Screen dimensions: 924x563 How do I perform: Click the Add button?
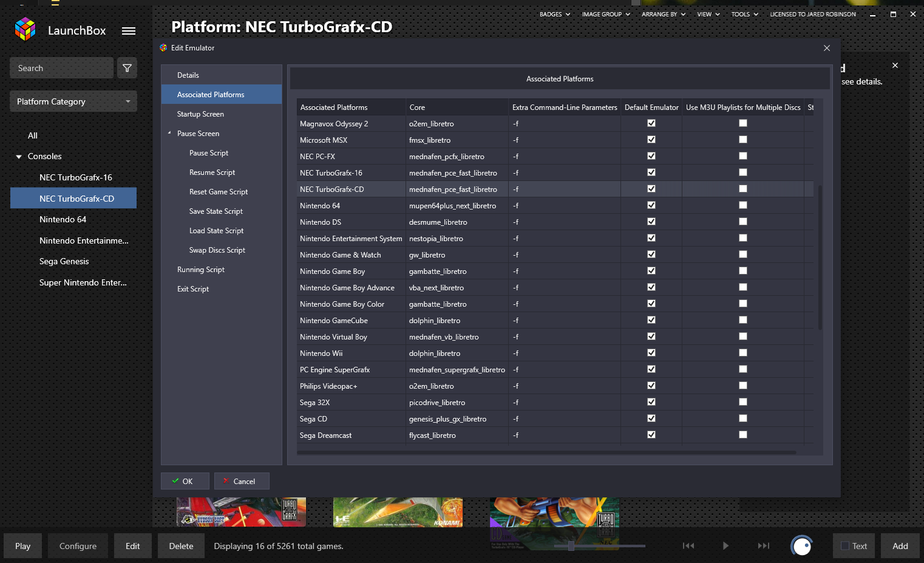(900, 546)
